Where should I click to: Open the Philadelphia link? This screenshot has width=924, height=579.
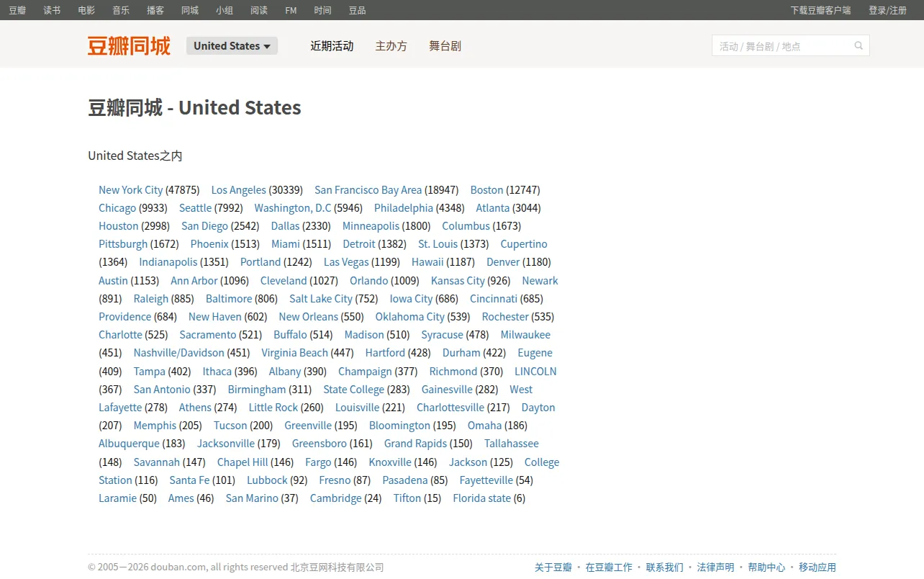(x=404, y=208)
